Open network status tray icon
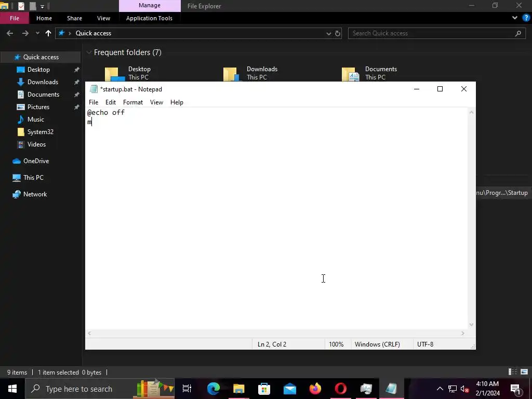Viewport: 532px width, 399px height. [x=453, y=389]
